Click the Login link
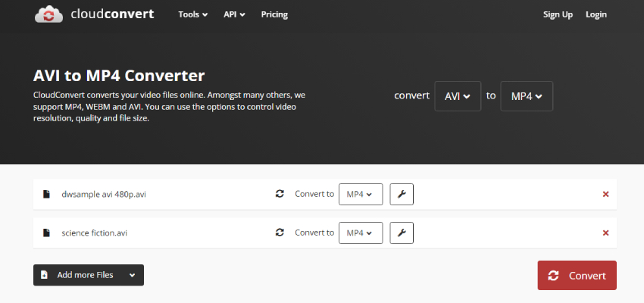The image size is (644, 303). 596,14
